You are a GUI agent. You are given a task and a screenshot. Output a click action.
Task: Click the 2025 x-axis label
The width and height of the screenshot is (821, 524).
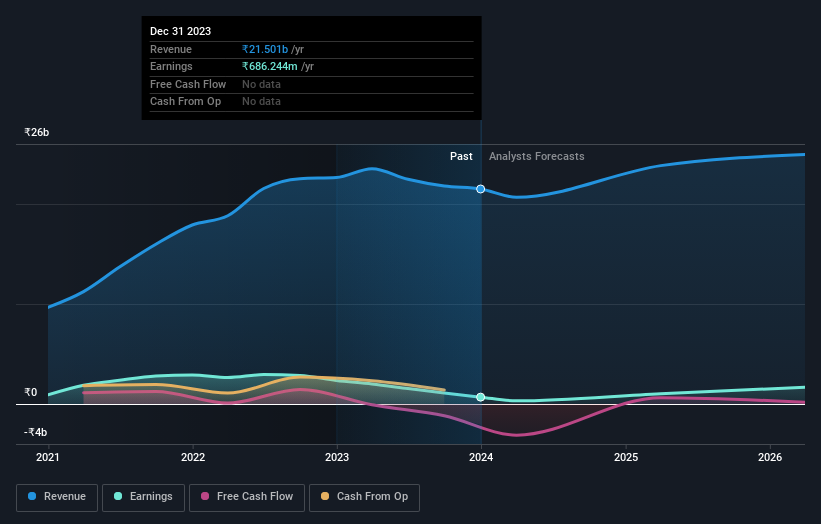[x=626, y=458]
